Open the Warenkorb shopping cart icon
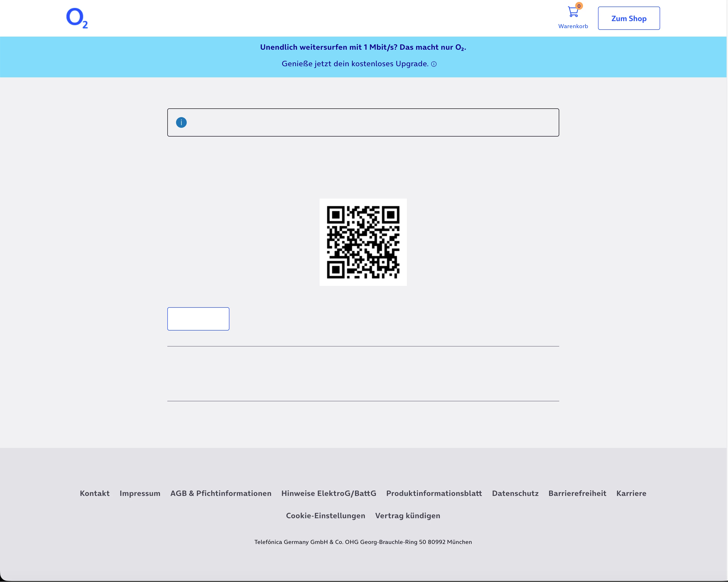728x582 pixels. [573, 13]
